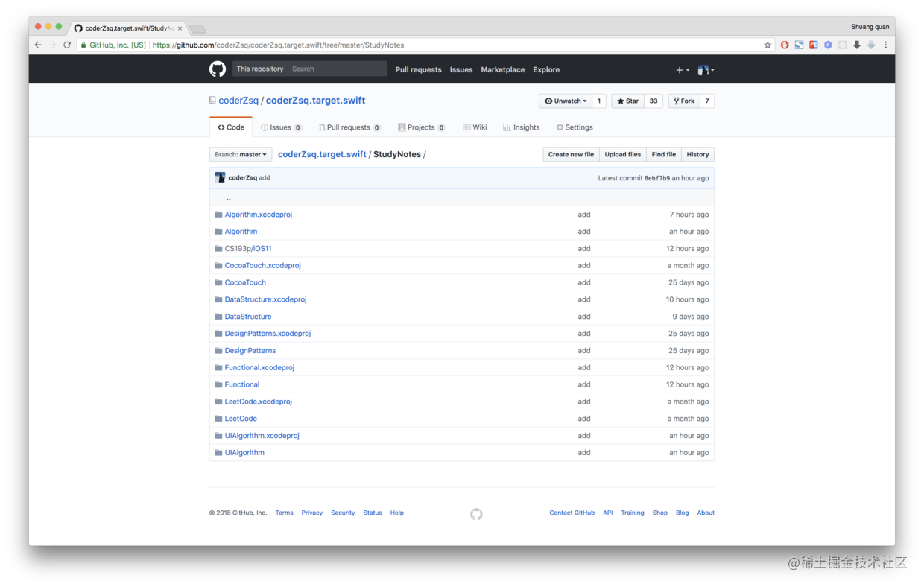The image size is (924, 587).
Task: Click footer API link
Action: click(608, 513)
